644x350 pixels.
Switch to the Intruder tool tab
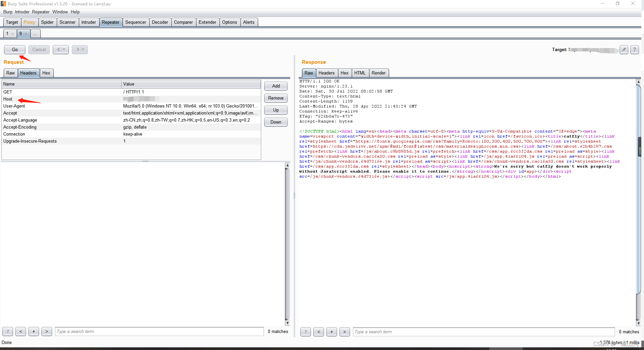pyautogui.click(x=89, y=22)
